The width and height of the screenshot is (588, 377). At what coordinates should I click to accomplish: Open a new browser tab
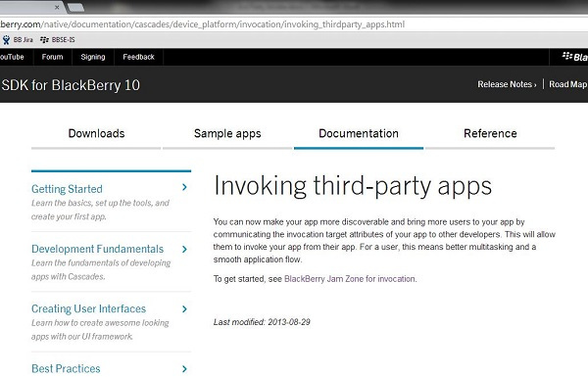pyautogui.click(x=75, y=7)
